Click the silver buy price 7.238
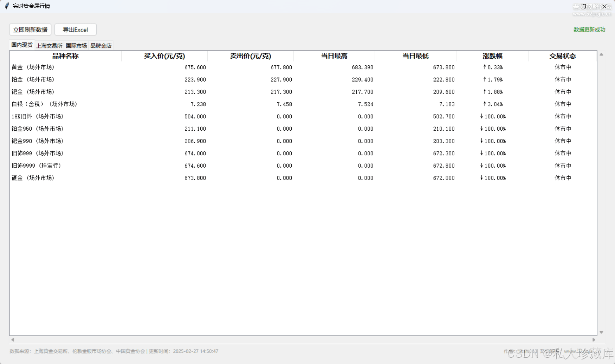 point(198,104)
